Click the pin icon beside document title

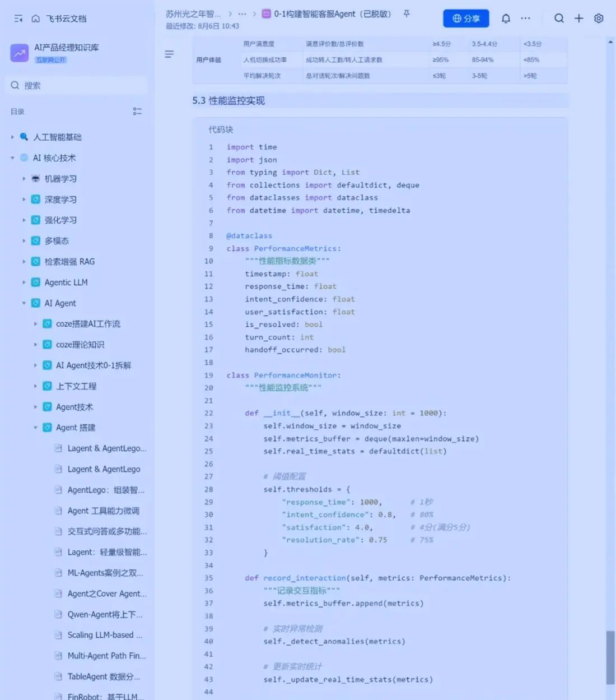407,14
